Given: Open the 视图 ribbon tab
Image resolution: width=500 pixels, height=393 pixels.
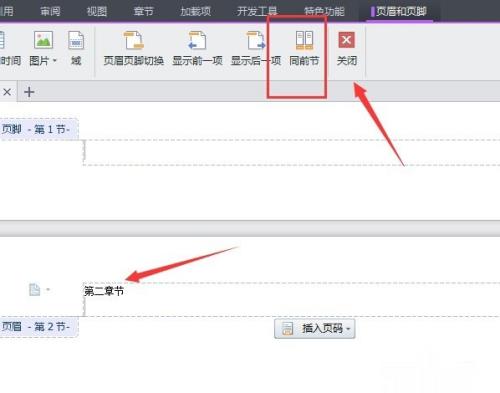Looking at the screenshot, I should (97, 11).
